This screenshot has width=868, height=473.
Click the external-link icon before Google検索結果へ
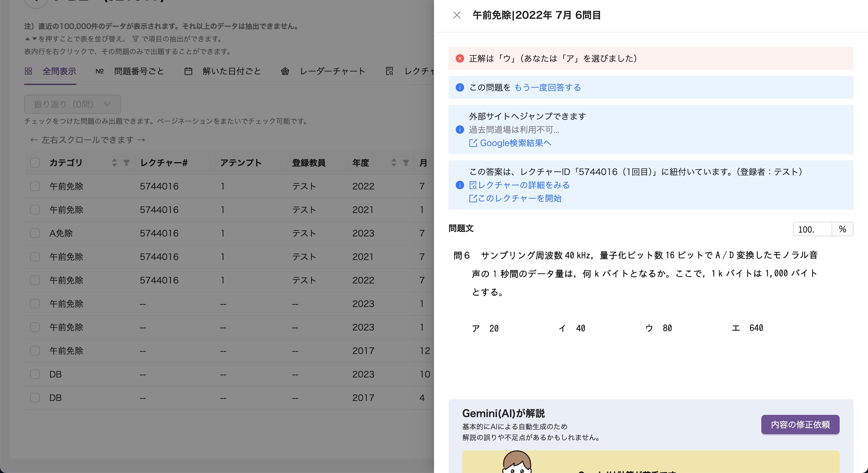tap(473, 143)
